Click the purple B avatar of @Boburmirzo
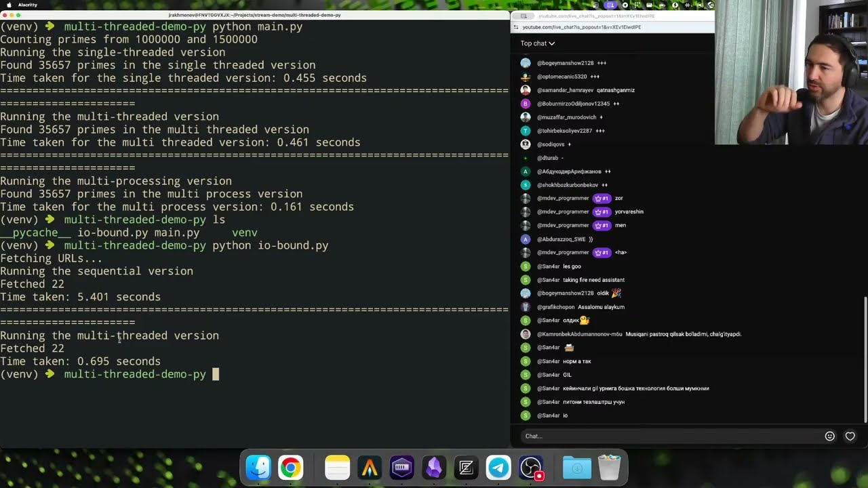Screen dimensions: 868x488 click(525, 104)
